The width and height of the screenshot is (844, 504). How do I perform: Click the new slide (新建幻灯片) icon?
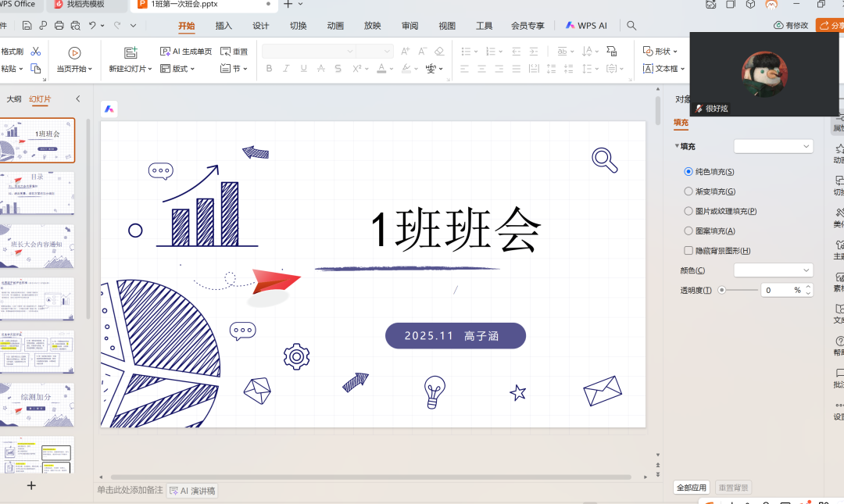(x=131, y=52)
